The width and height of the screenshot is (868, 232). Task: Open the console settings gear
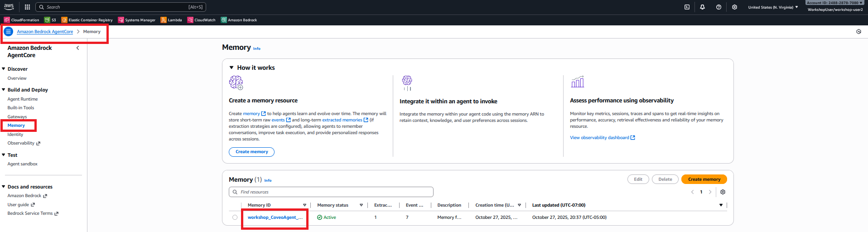[734, 7]
